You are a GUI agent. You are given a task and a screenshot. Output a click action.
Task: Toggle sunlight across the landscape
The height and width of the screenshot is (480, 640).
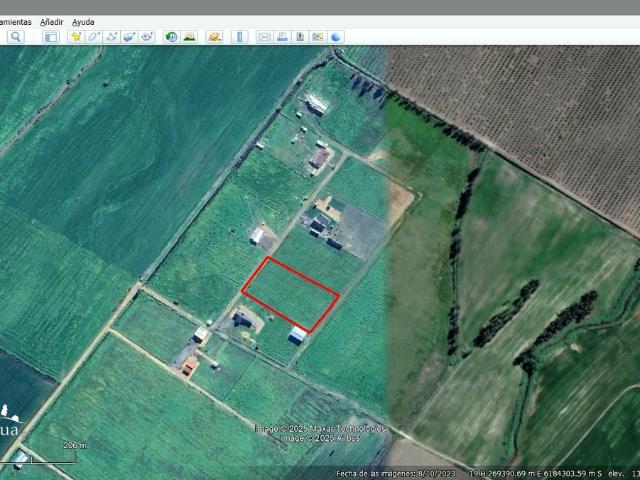(x=188, y=37)
